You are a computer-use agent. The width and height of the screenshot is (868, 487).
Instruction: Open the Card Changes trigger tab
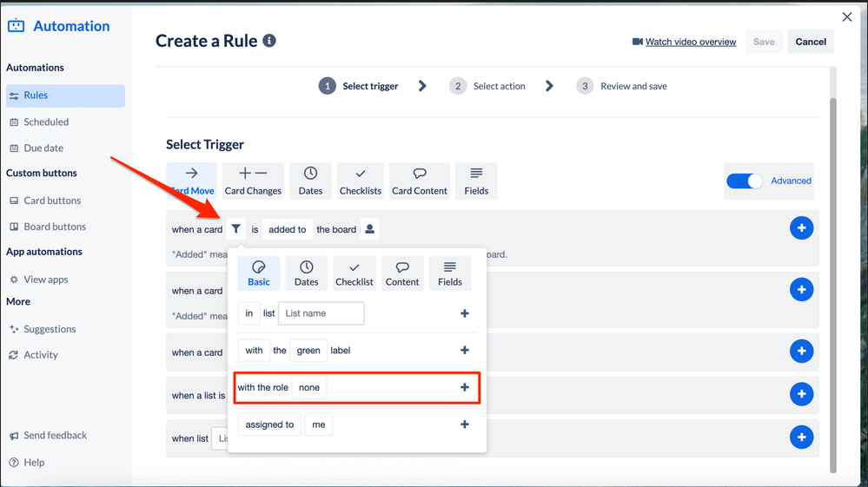pyautogui.click(x=253, y=181)
